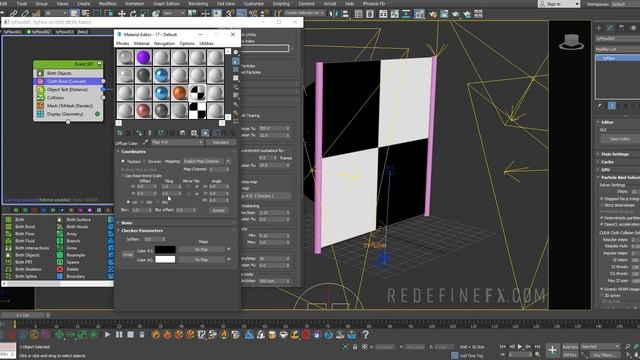The width and height of the screenshot is (640, 360).
Task: Click the question mark help icon
Action: 365,335
